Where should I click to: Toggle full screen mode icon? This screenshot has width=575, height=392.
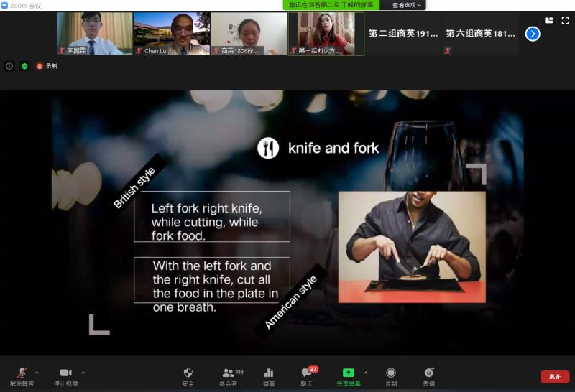point(565,21)
